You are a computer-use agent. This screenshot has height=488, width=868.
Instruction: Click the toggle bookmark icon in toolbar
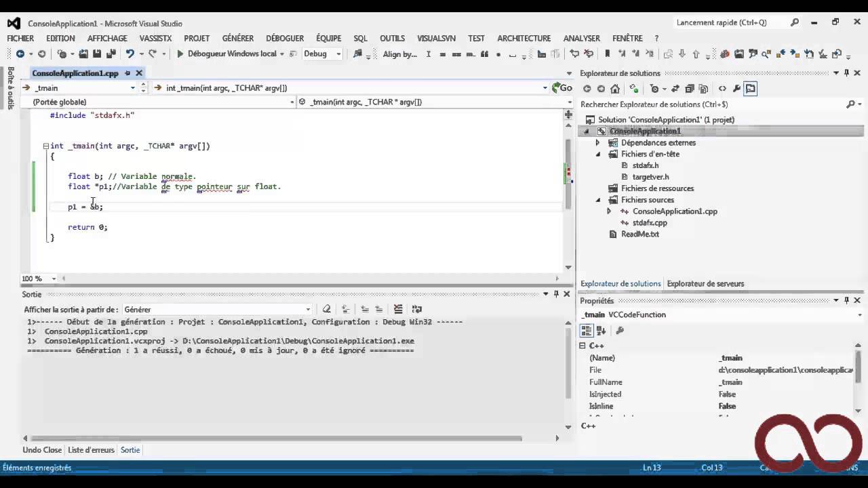(607, 54)
